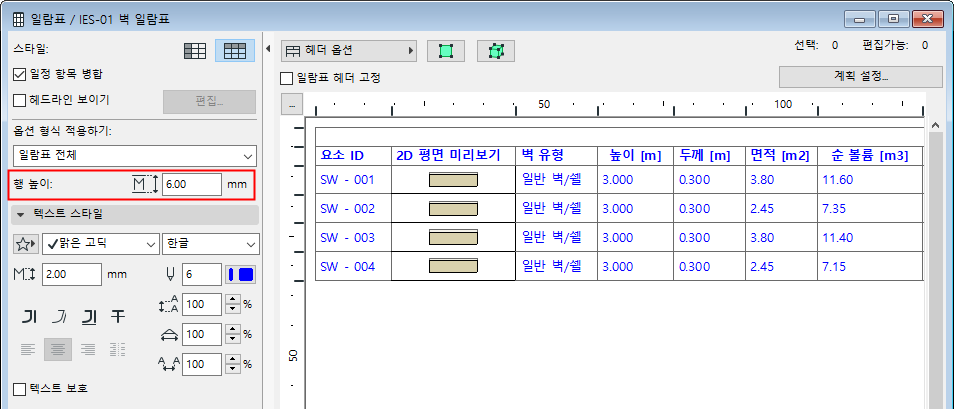The height and width of the screenshot is (409, 954).
Task: Click the line spacing icon
Action: tap(169, 304)
